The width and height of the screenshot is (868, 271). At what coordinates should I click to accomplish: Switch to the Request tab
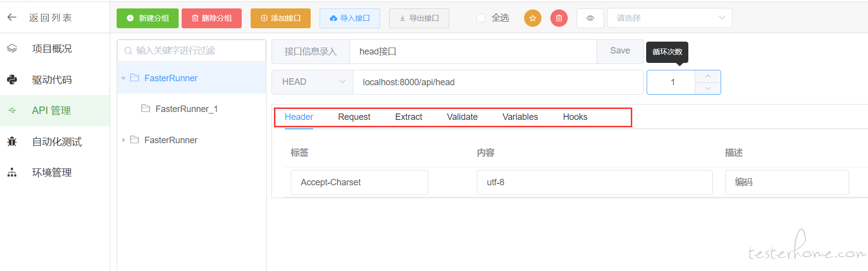[x=354, y=117]
